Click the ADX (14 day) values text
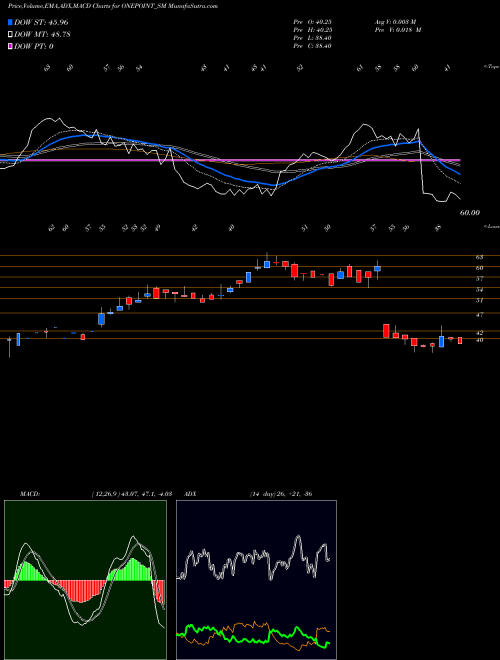The height and width of the screenshot is (660, 500). [x=281, y=494]
